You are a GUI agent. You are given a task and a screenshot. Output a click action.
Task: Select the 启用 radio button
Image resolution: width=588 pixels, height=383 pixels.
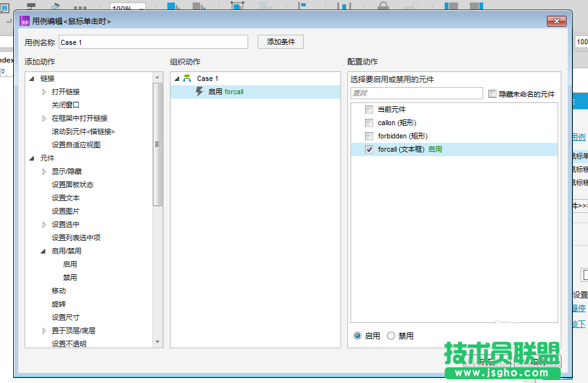(357, 336)
